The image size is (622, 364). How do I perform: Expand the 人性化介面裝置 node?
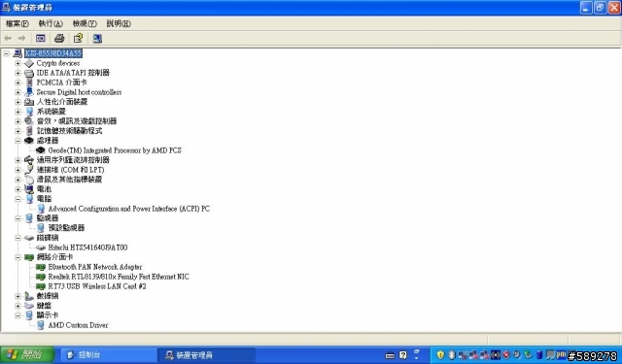pyautogui.click(x=17, y=102)
